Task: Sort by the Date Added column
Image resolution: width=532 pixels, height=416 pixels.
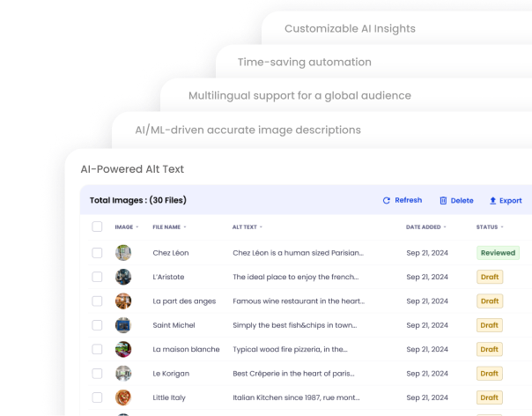Action: click(425, 227)
